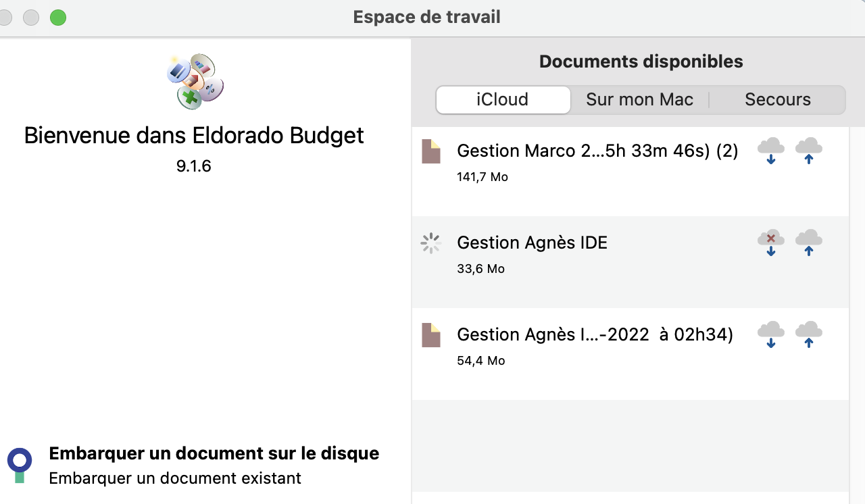Switch to the iCloud tab
The height and width of the screenshot is (504, 865).
(x=503, y=100)
